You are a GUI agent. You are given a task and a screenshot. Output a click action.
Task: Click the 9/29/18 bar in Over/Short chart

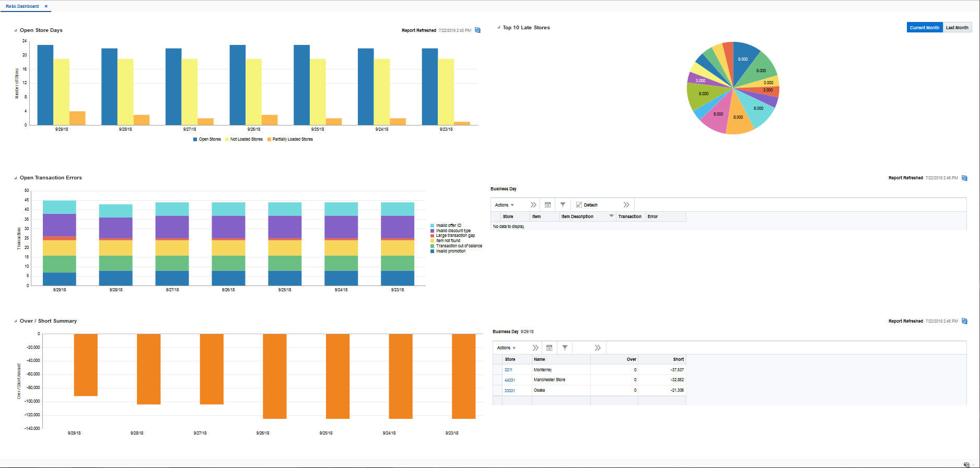coord(86,365)
